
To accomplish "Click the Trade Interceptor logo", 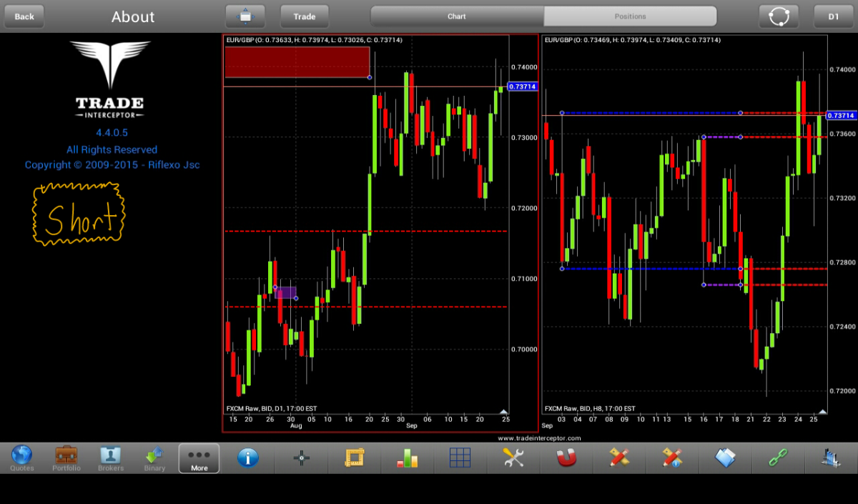I will (x=110, y=79).
